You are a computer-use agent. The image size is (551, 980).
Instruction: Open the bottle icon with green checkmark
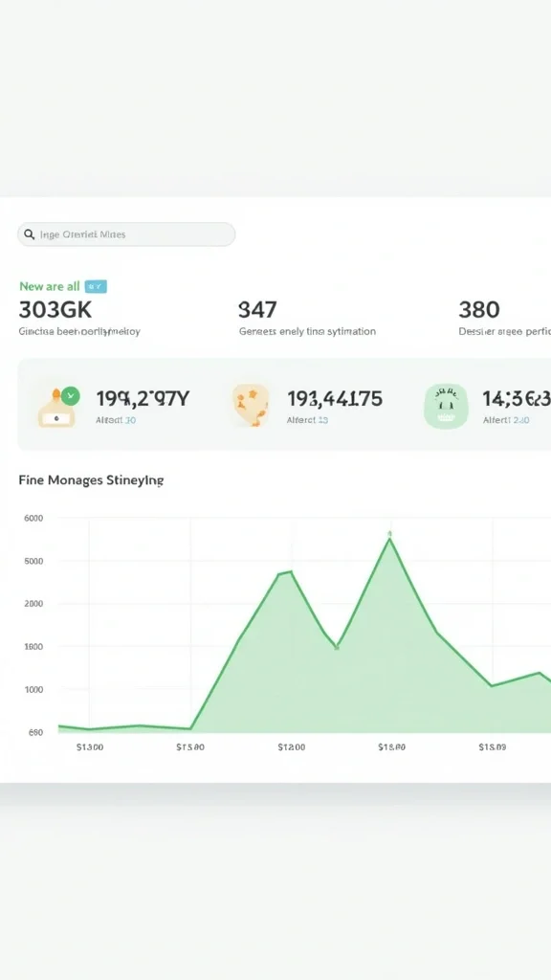pos(57,407)
